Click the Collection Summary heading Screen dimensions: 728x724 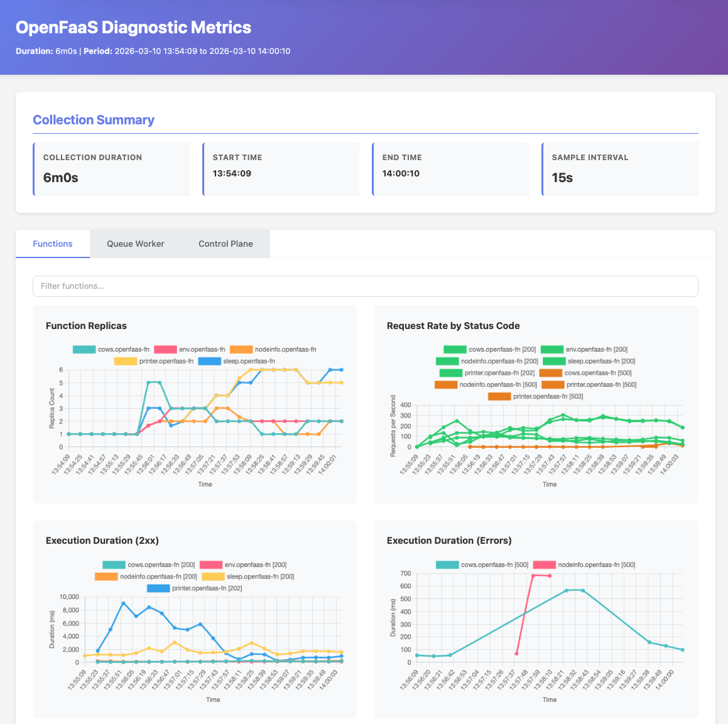pyautogui.click(x=94, y=120)
